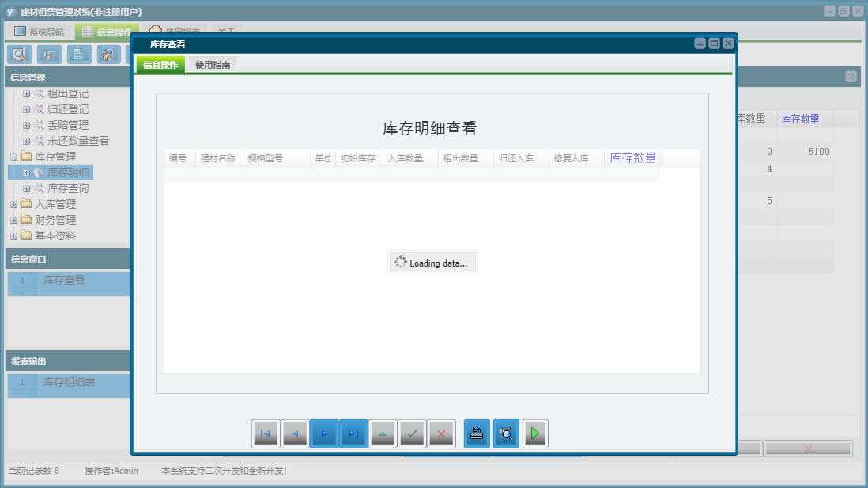The width and height of the screenshot is (868, 488).
Task: Expand the 入库管理 folder
Action: 14,204
